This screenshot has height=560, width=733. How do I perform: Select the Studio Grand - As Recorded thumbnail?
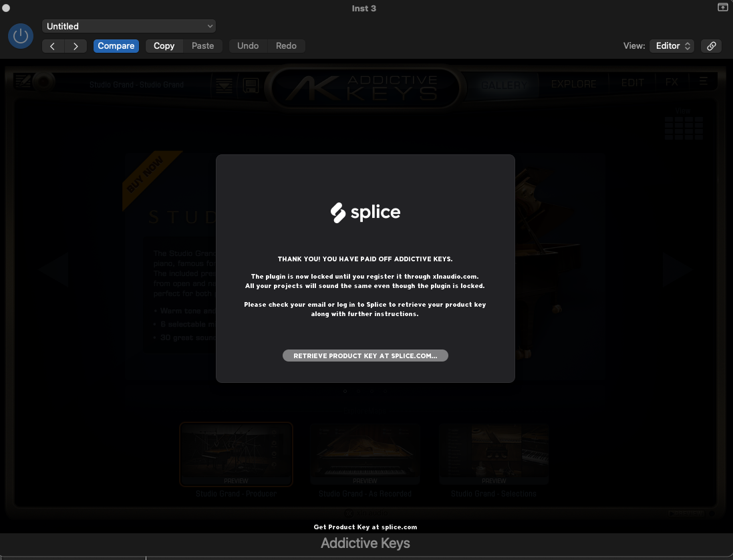pos(365,454)
